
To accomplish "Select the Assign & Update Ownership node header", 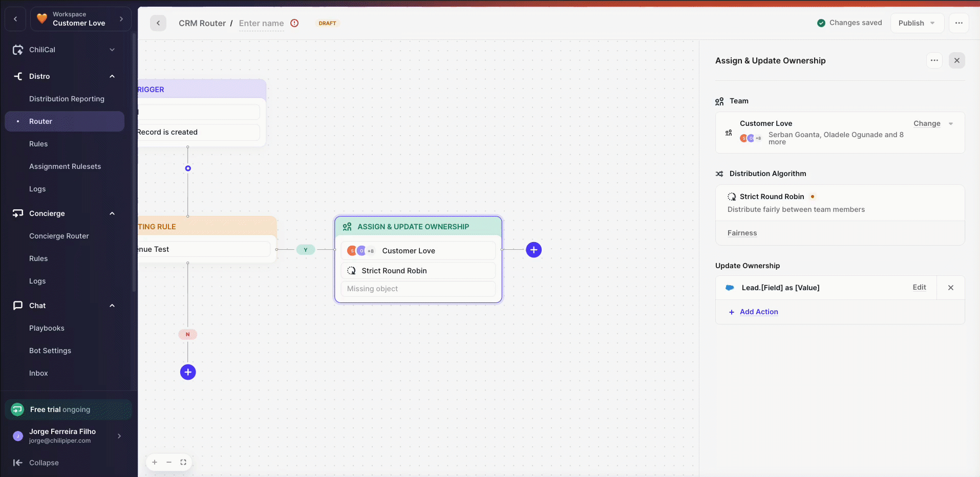I will pos(418,226).
